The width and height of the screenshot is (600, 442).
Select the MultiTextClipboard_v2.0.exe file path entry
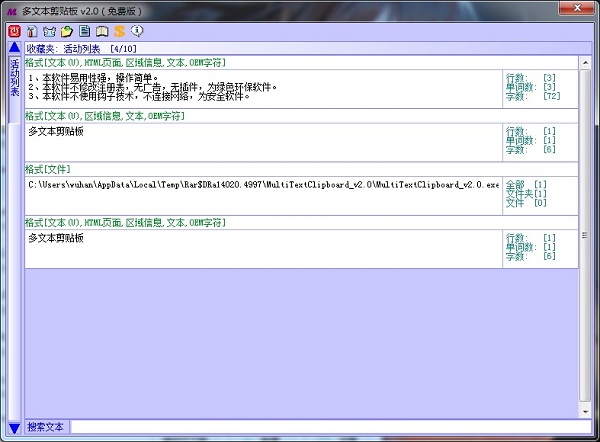tap(263, 196)
